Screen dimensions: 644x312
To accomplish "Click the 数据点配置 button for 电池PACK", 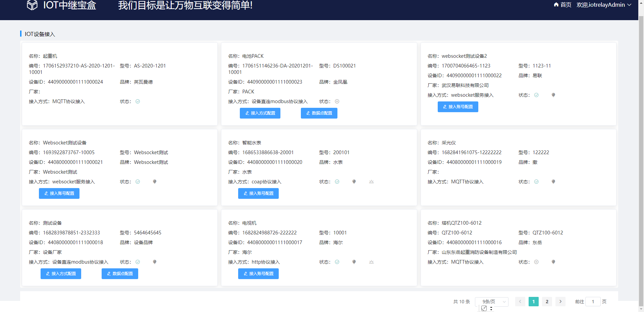I will (x=319, y=113).
